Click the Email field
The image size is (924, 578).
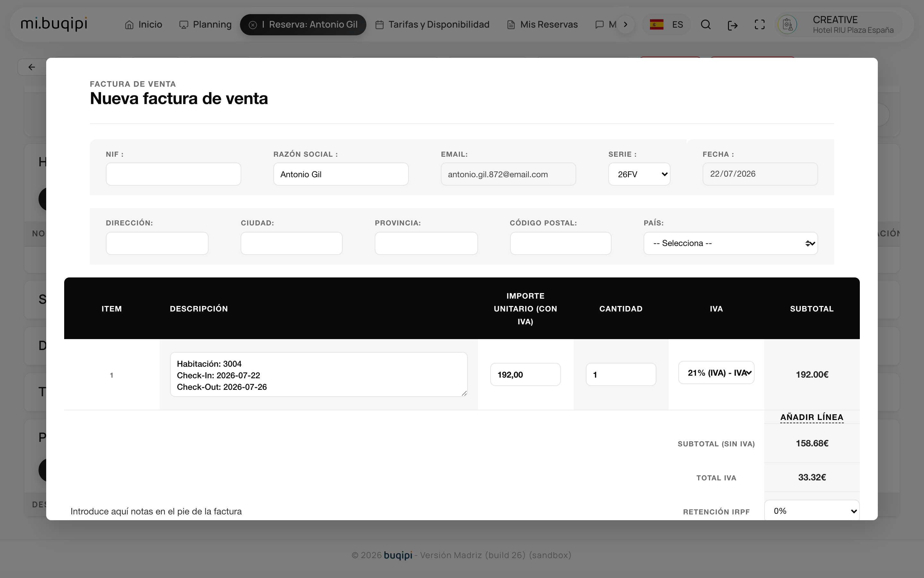point(508,174)
